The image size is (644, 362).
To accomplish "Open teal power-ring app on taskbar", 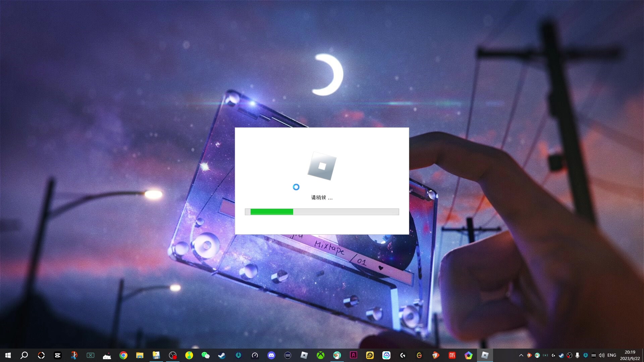I will coord(238,355).
